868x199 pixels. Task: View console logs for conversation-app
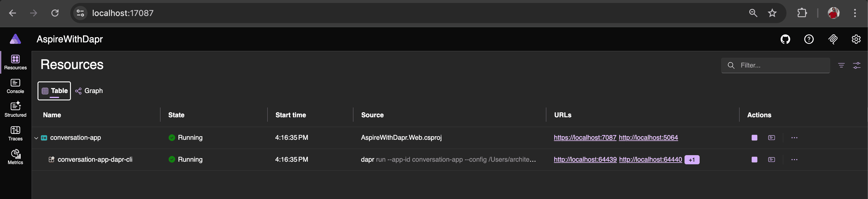[x=772, y=138]
